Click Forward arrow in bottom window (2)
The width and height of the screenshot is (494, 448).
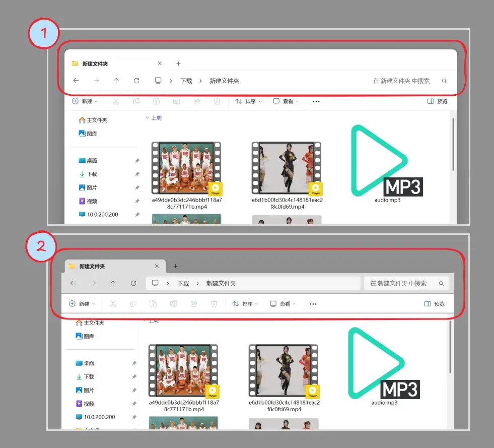coord(93,283)
